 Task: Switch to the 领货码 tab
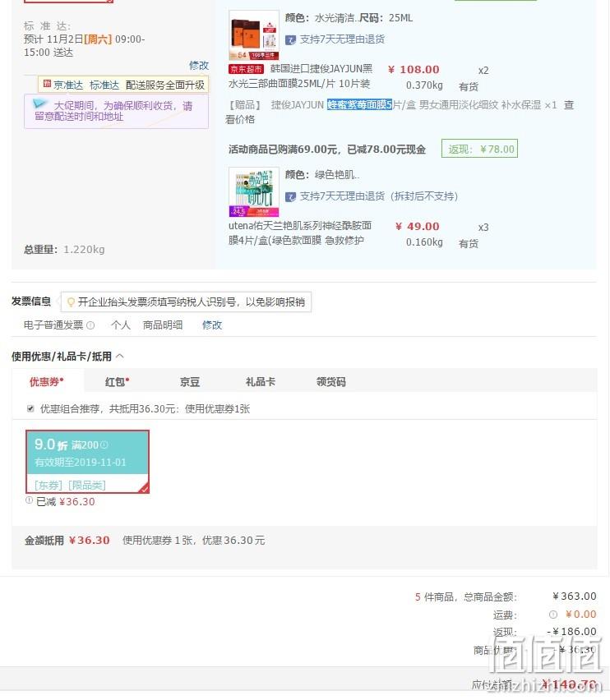(331, 382)
